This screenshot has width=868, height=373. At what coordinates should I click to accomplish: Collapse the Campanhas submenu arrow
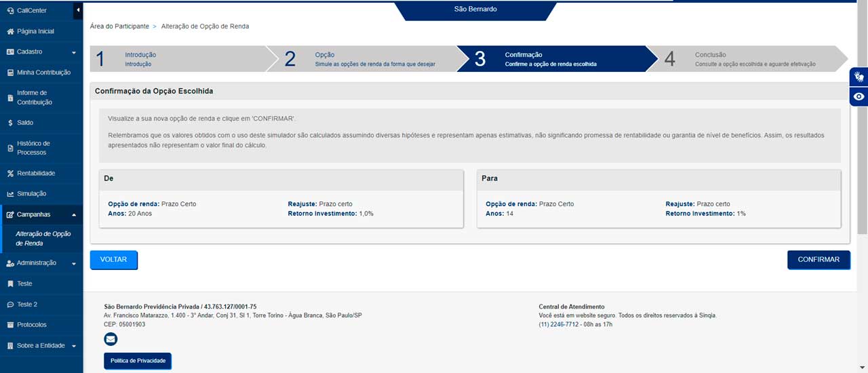(74, 215)
